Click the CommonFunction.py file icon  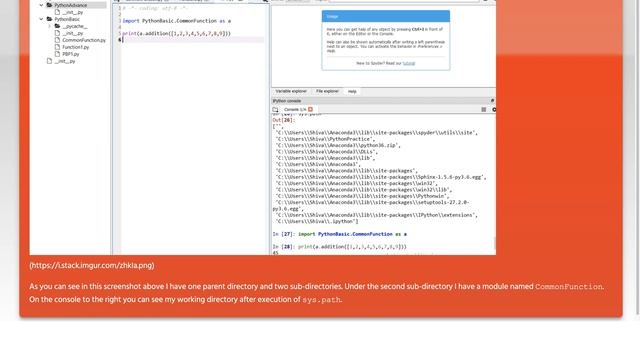[57, 40]
